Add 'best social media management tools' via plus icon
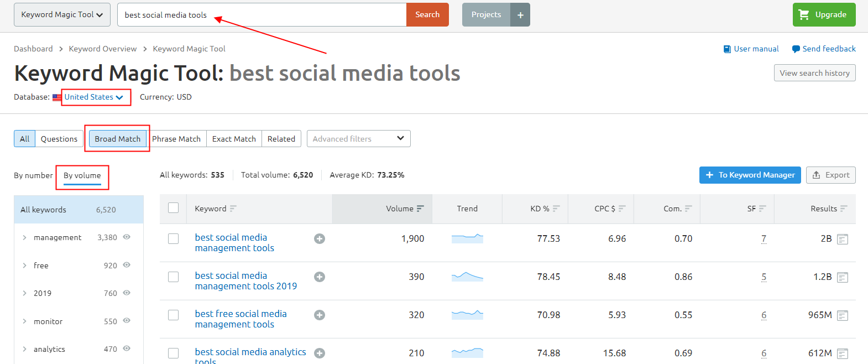 pyautogui.click(x=320, y=239)
